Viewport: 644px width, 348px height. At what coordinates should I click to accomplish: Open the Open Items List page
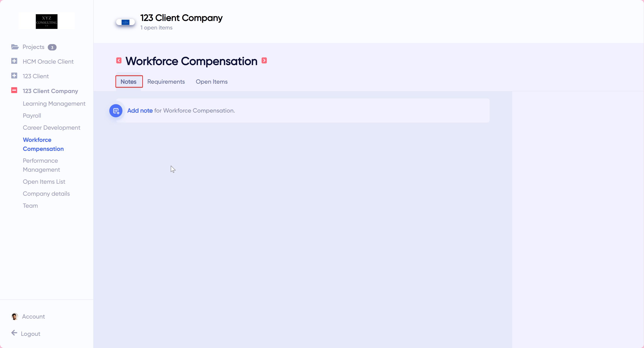tap(44, 182)
